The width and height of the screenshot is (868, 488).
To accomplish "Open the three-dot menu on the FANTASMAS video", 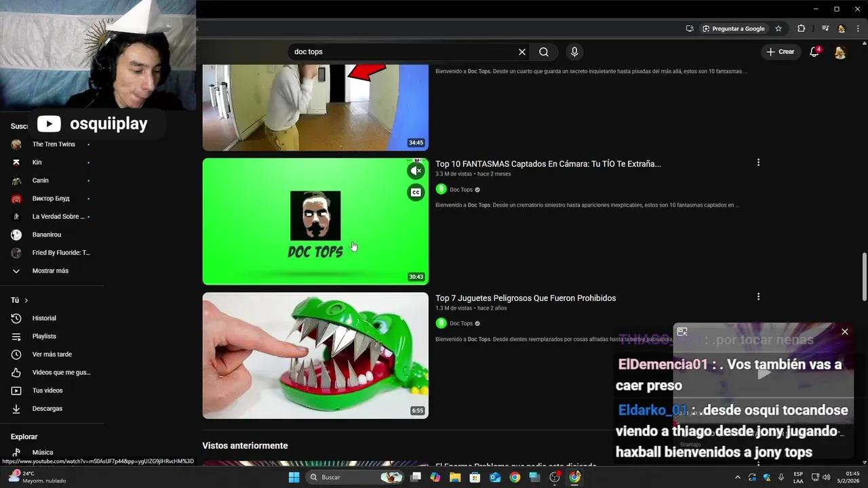I will tap(758, 162).
